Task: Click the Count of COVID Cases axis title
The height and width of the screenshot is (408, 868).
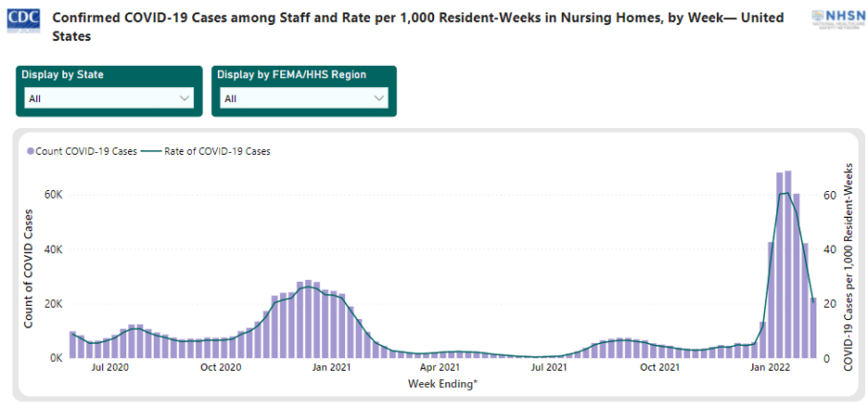Action: click(x=29, y=269)
